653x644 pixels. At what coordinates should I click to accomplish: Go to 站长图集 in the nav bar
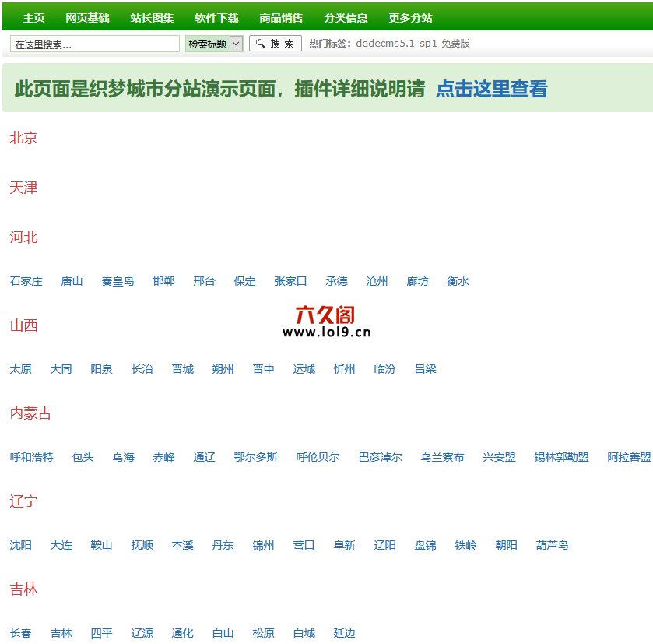(x=152, y=18)
